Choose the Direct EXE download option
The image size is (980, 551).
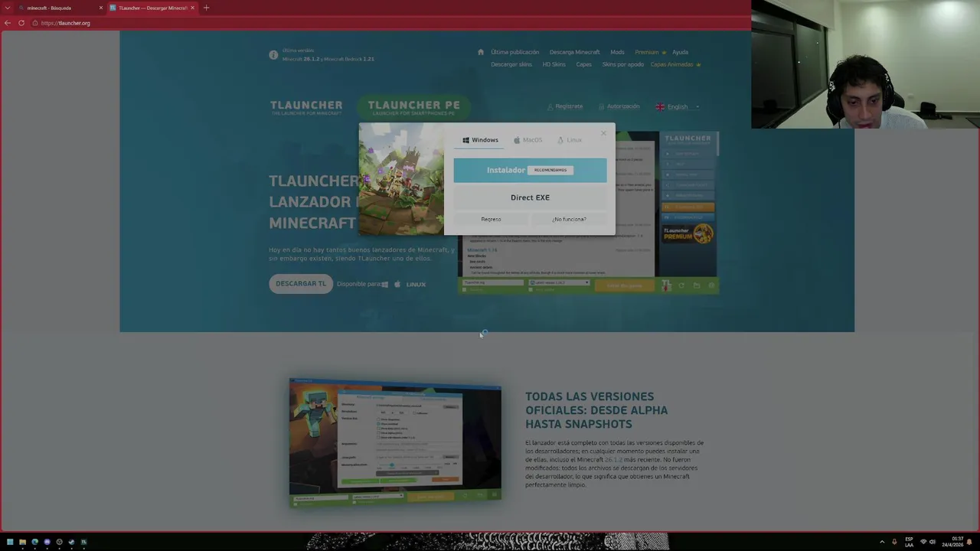[530, 197]
